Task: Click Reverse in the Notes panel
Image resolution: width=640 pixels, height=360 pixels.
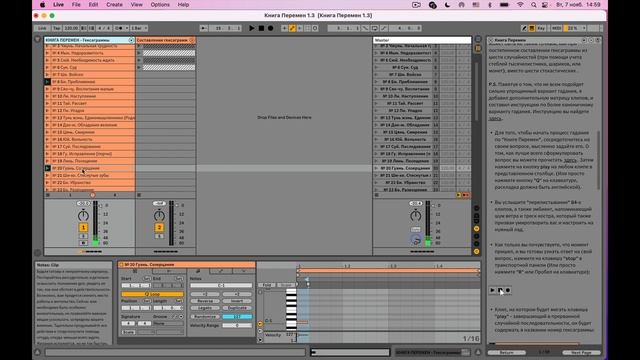Action: [x=205, y=301]
